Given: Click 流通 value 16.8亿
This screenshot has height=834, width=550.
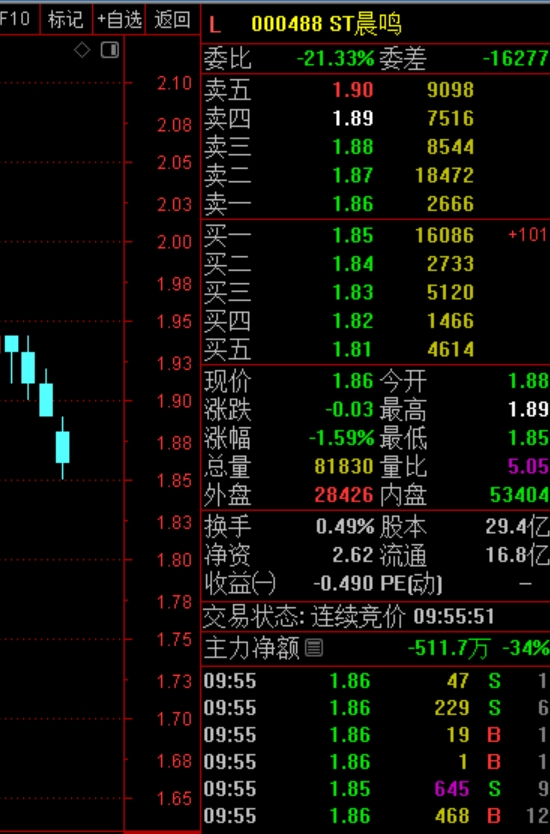Looking at the screenshot, I should (516, 555).
